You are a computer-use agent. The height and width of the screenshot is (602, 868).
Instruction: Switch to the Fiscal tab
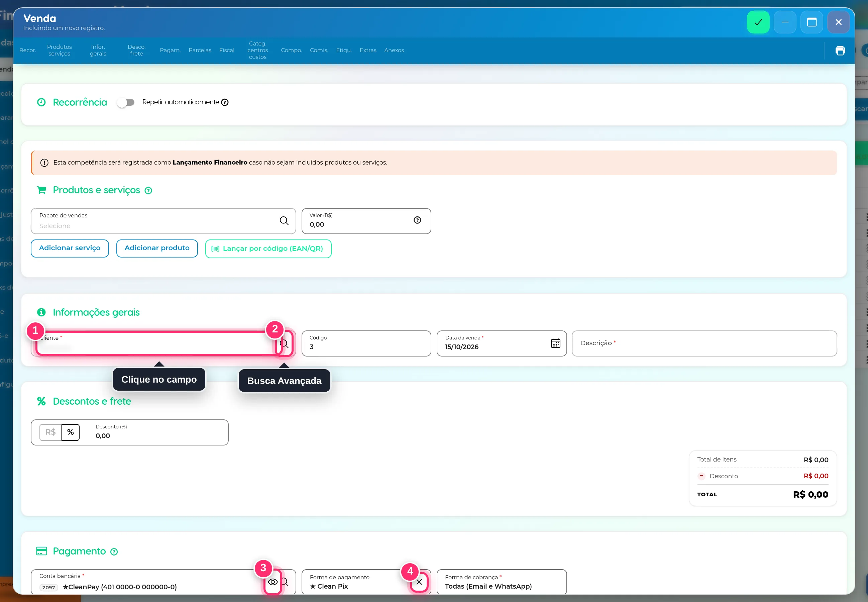(x=227, y=50)
